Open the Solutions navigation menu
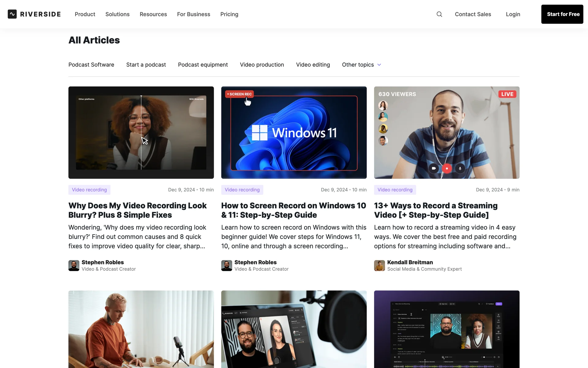 (117, 14)
